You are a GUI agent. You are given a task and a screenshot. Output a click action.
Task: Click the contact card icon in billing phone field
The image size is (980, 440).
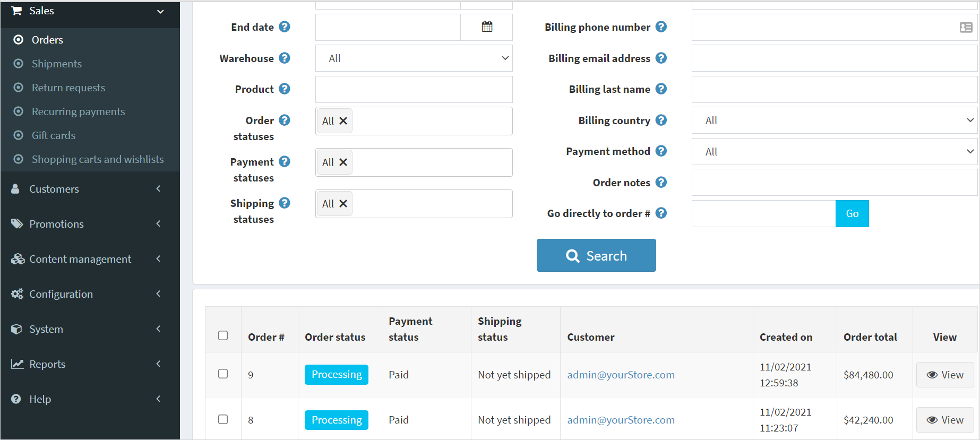tap(966, 27)
